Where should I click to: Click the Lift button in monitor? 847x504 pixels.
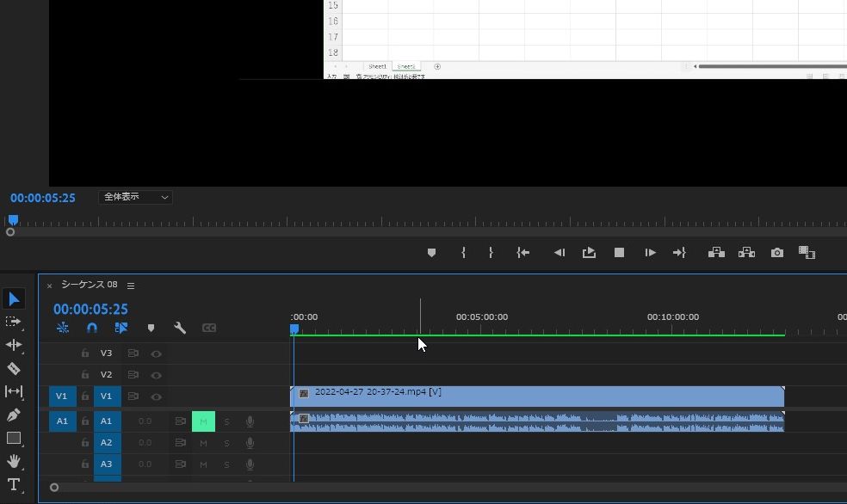point(716,253)
